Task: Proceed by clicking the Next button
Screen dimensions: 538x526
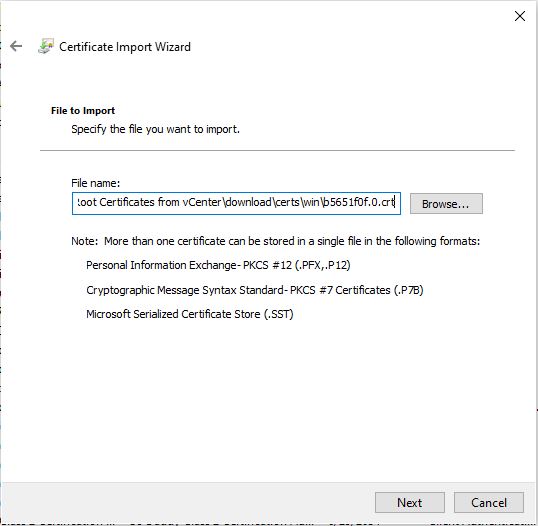Action: (x=410, y=503)
